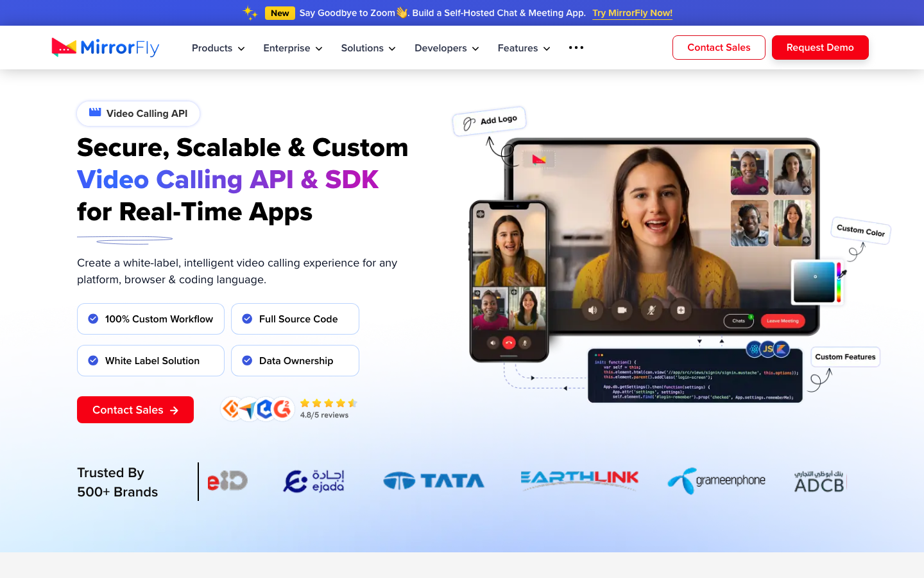The width and height of the screenshot is (924, 578).
Task: Click the speaker icon on the tablet call bar
Action: 592,310
